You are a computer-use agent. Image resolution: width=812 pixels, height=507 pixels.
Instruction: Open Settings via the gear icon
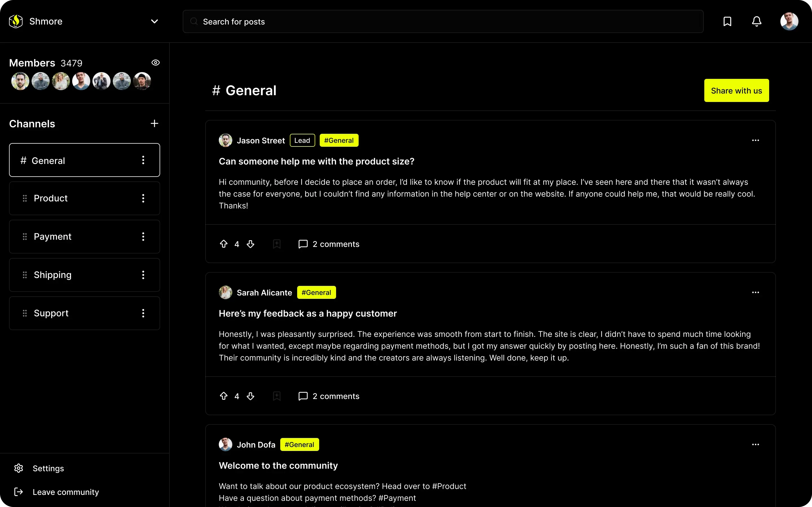click(x=18, y=468)
